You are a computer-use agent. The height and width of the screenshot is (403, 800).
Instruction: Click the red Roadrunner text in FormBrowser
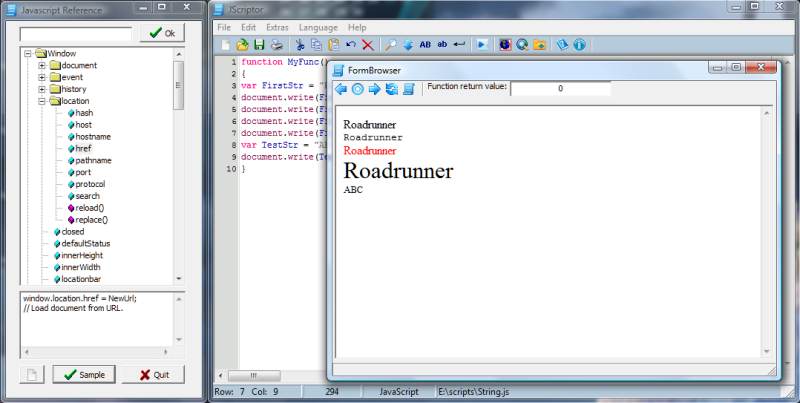370,150
